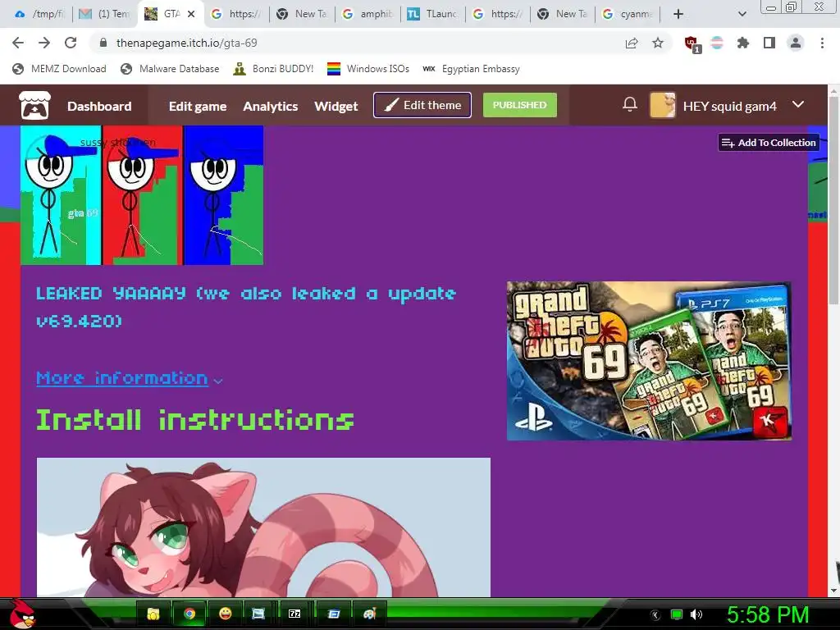The height and width of the screenshot is (630, 840).
Task: Open the Extensions puzzle piece menu
Action: coord(743,43)
